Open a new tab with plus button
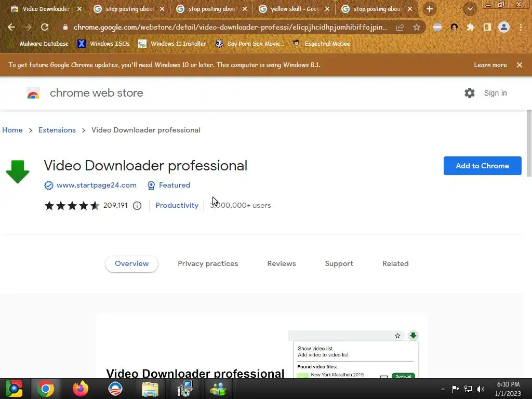 pyautogui.click(x=430, y=9)
